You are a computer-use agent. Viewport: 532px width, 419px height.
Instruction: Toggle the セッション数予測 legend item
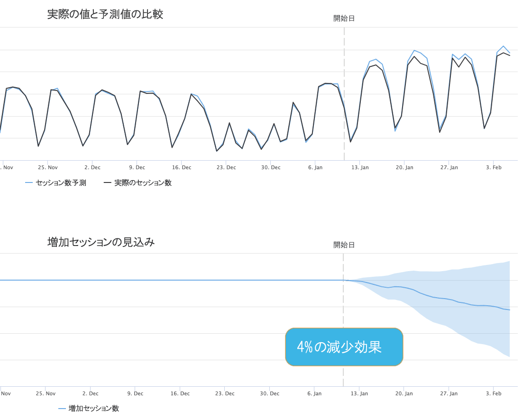point(56,183)
